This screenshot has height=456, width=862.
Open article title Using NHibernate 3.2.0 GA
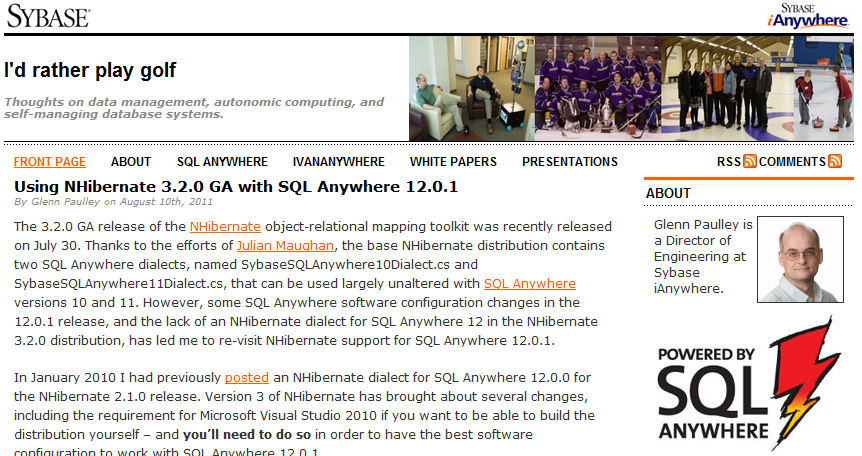click(x=236, y=186)
